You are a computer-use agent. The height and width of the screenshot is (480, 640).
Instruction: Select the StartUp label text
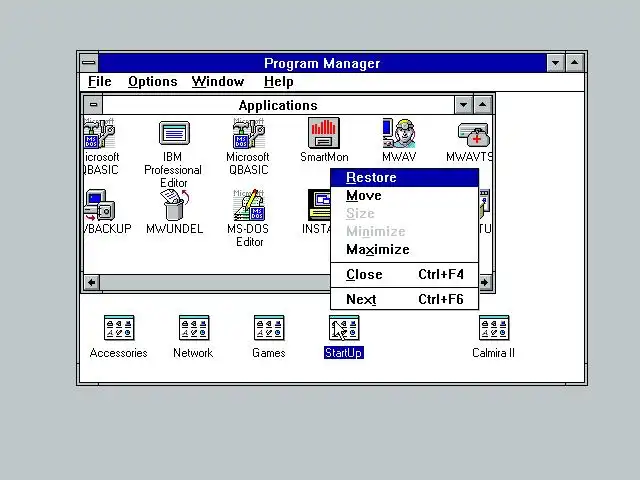coord(344,353)
